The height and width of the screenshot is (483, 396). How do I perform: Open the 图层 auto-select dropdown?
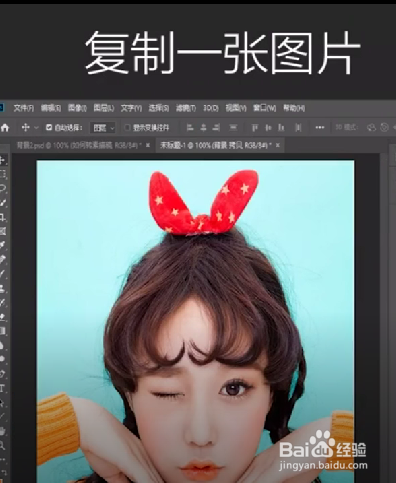tap(103, 128)
